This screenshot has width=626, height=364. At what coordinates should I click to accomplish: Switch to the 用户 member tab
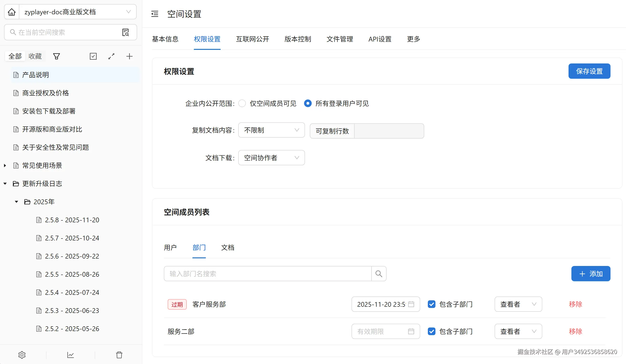coord(170,247)
